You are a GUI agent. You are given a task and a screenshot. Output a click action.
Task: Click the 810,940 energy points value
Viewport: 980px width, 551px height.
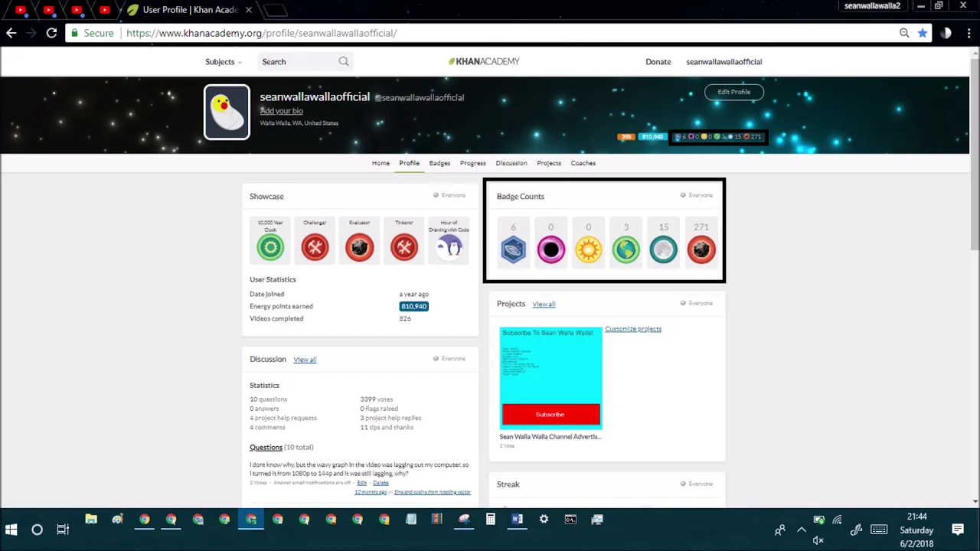[x=413, y=306]
